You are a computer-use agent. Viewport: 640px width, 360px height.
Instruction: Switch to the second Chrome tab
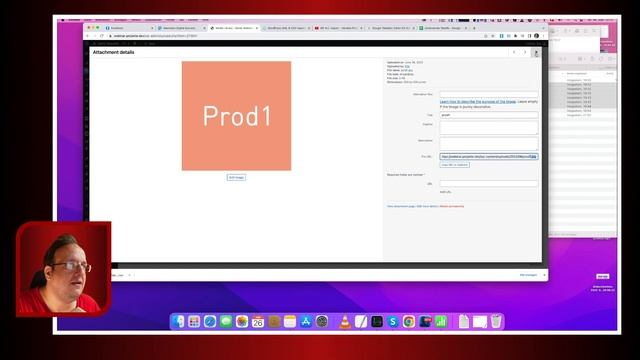(182, 28)
